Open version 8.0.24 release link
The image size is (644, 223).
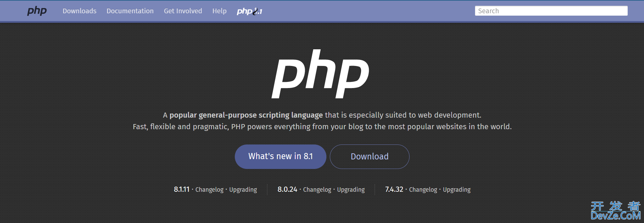(x=287, y=189)
